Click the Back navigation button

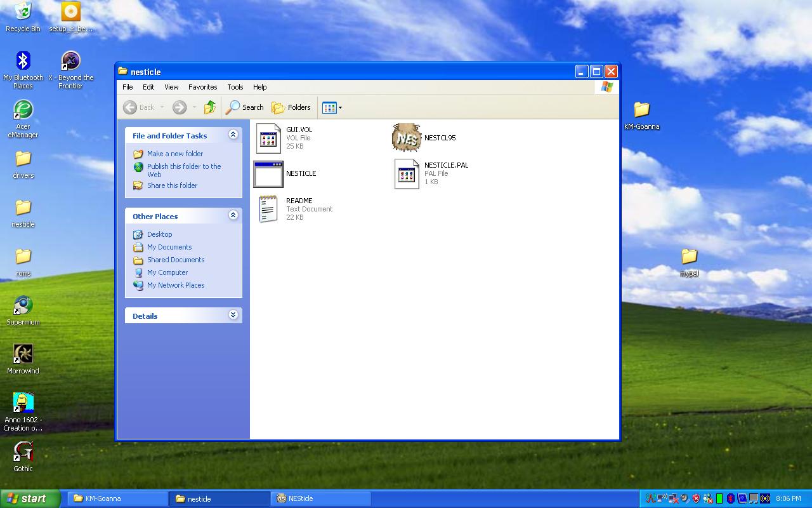click(139, 107)
